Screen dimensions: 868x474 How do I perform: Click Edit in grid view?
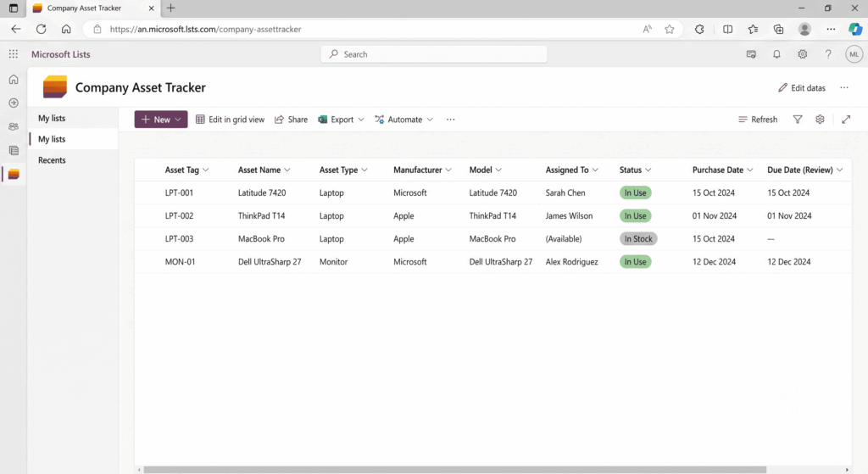[231, 120]
